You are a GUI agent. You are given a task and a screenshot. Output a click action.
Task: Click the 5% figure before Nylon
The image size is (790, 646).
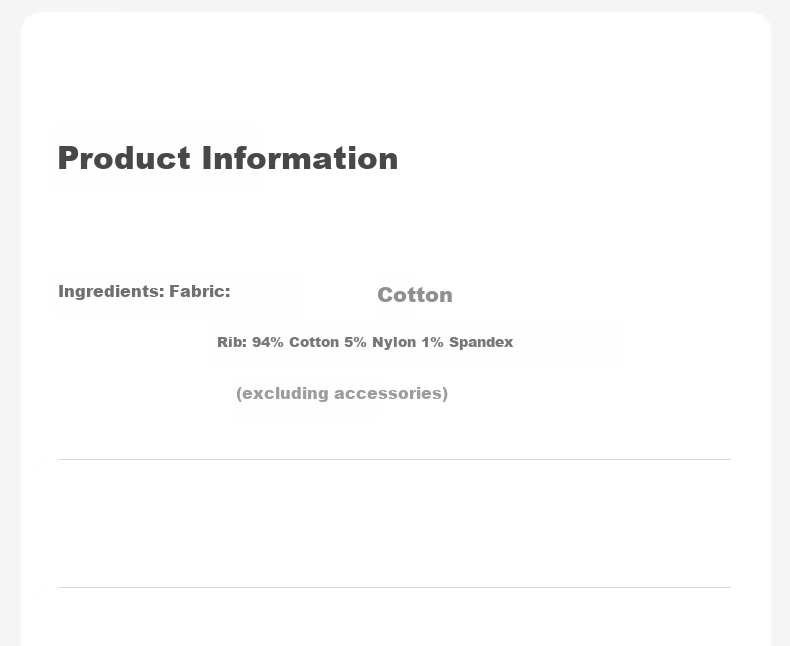[x=355, y=342]
